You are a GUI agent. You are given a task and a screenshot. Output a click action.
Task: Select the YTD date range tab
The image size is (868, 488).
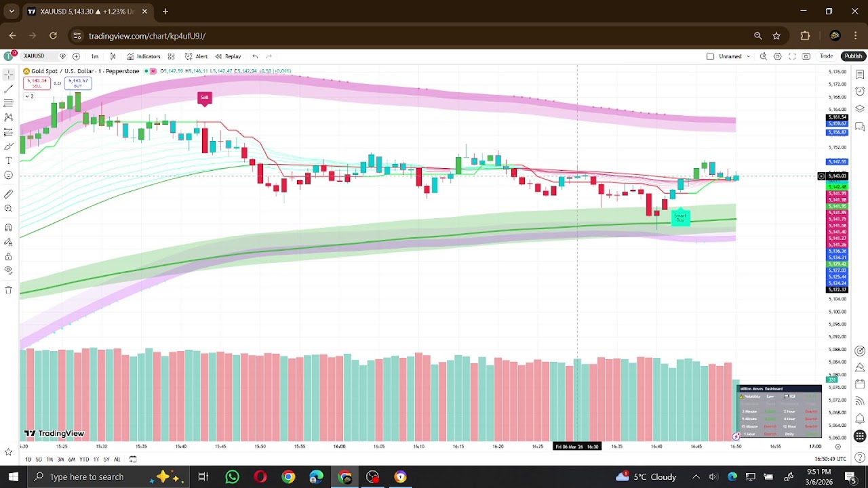point(84,460)
